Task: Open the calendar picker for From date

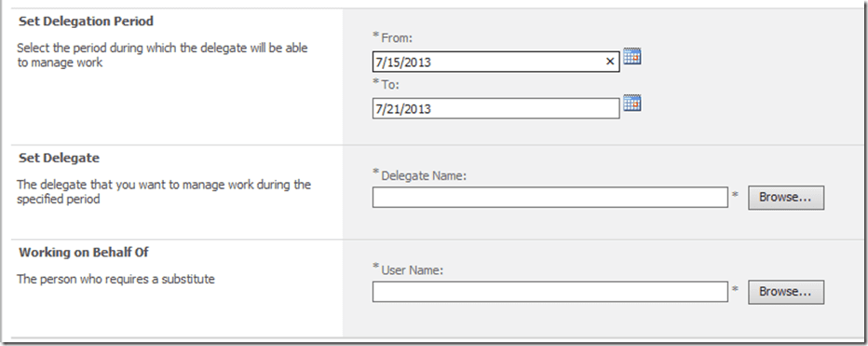Action: tap(632, 56)
